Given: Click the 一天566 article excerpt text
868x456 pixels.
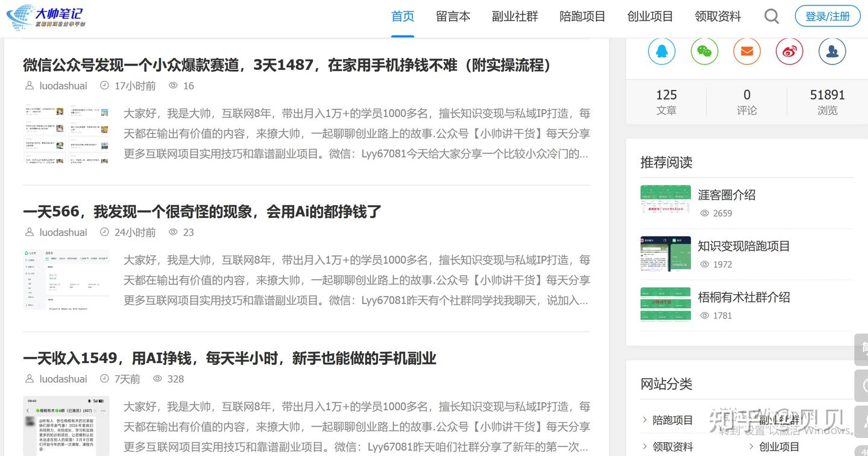Looking at the screenshot, I should point(357,280).
